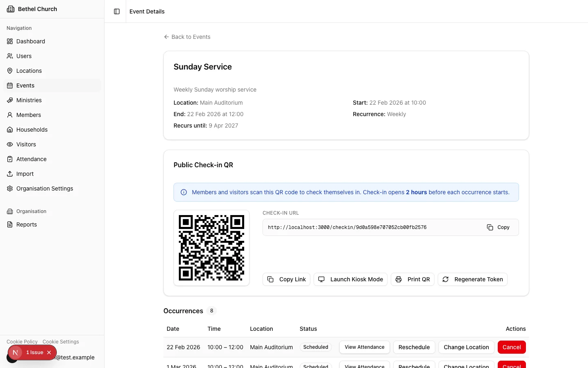This screenshot has width=588, height=368.
Task: Click the Sunday Service title
Action: coord(203,67)
